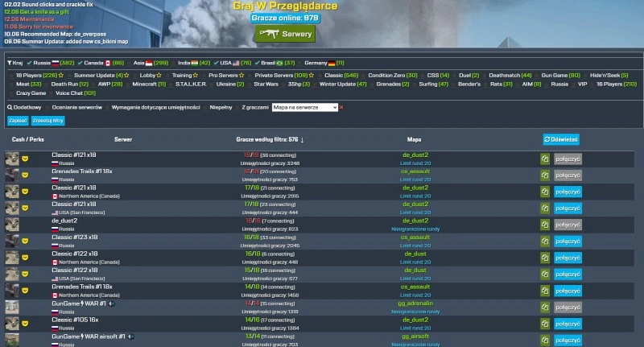Image resolution: width=644 pixels, height=347 pixels.
Task: Click yellow perks badge of Classic #123 x18
Action: click(x=25, y=241)
